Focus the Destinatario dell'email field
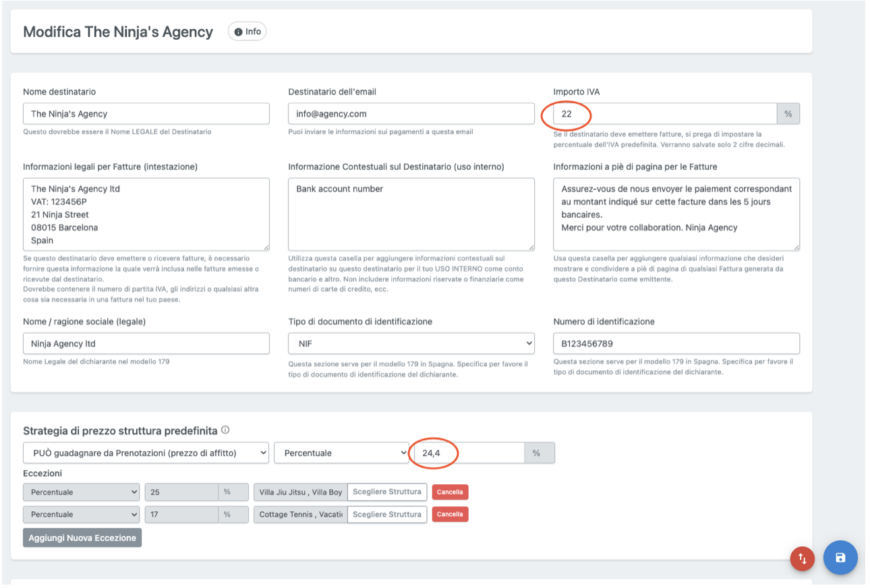The width and height of the screenshot is (870, 588). point(411,114)
